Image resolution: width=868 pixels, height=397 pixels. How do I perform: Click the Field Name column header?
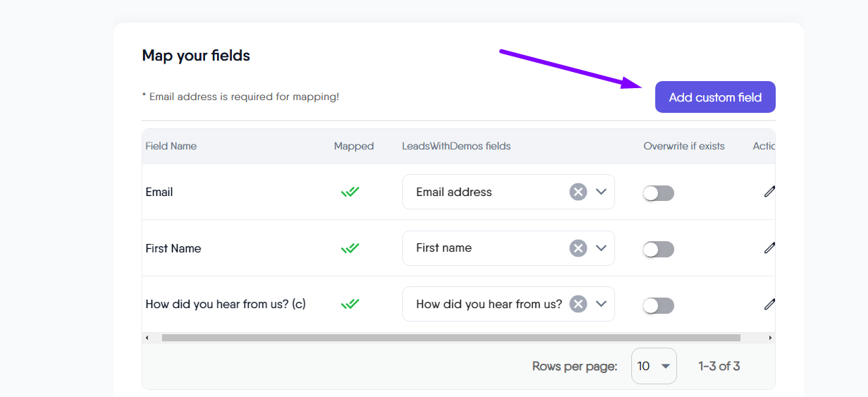click(x=171, y=146)
